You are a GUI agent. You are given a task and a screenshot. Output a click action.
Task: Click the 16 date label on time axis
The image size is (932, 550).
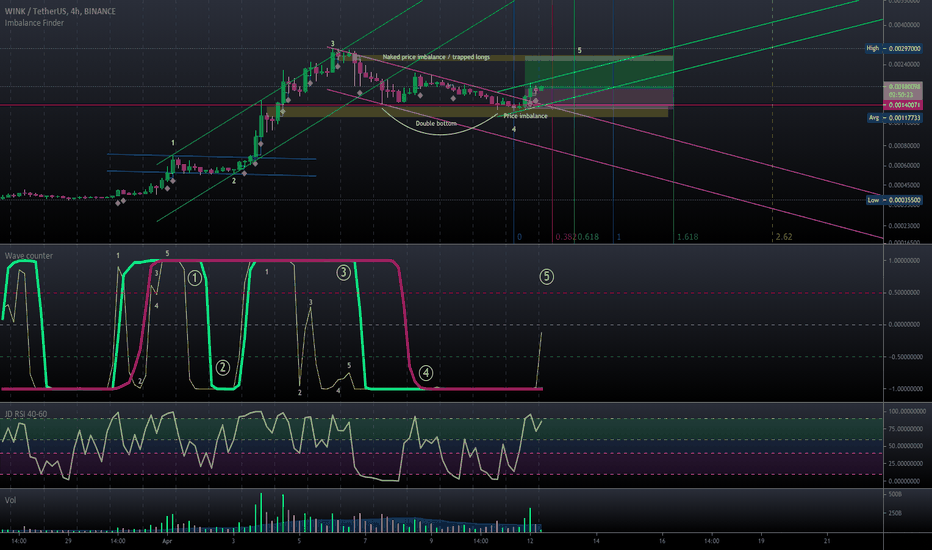coord(662,541)
